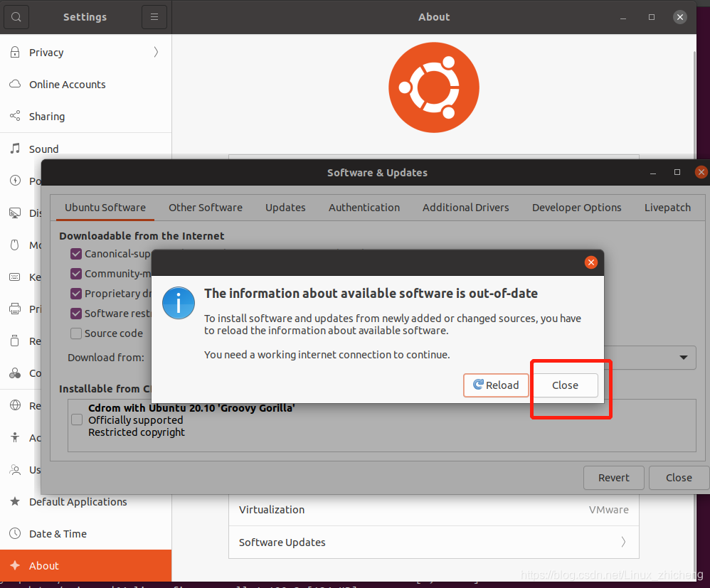Select Date & Time in Settings sidebar
This screenshot has width=710, height=588.
[85, 534]
